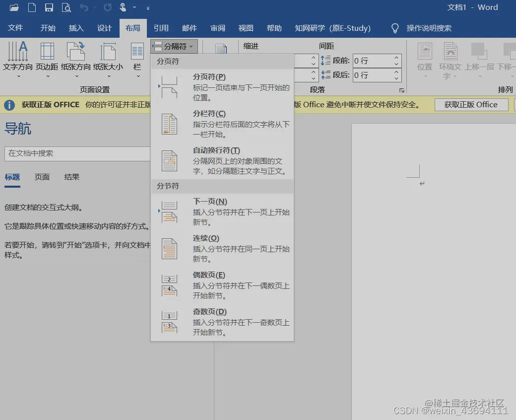Click 获取正版 Office button
Screen dimensions: 516x420
471,105
